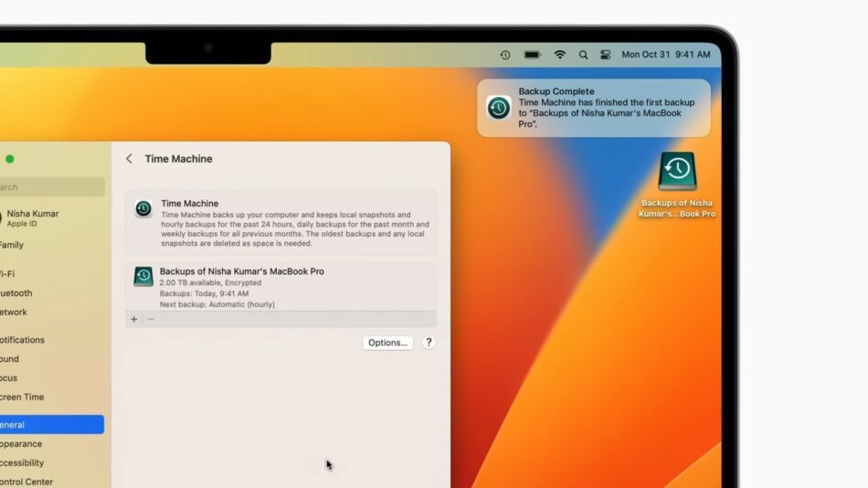Open the battery status icon

(532, 55)
